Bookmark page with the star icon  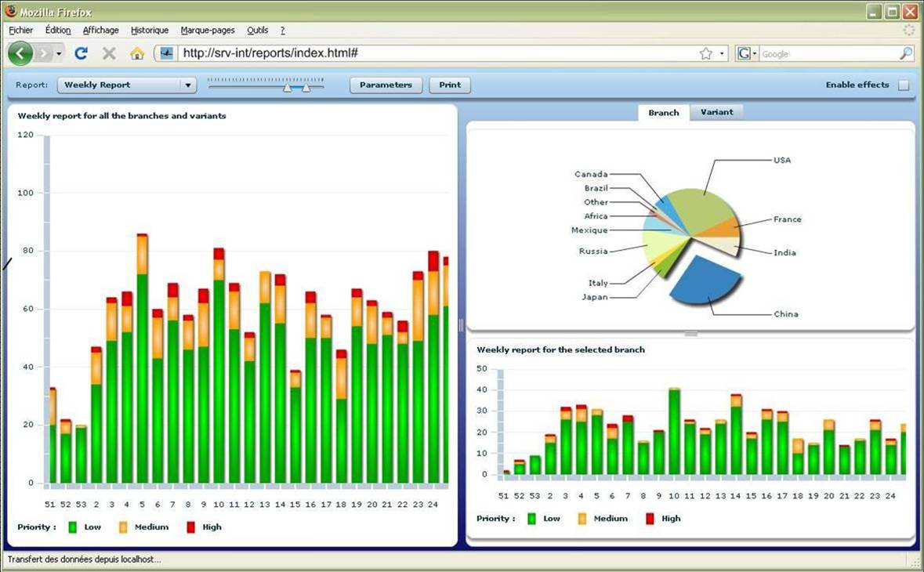[x=705, y=53]
